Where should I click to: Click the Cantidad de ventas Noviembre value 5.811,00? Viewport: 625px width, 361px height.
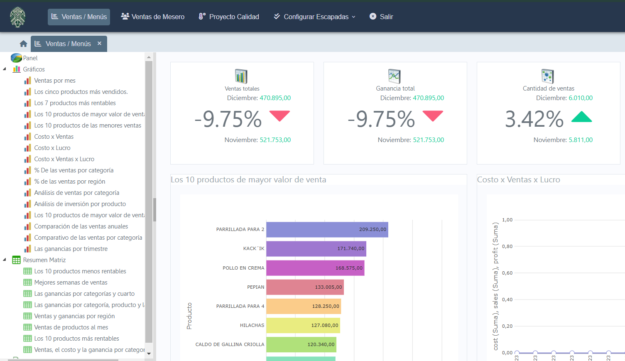[580, 140]
